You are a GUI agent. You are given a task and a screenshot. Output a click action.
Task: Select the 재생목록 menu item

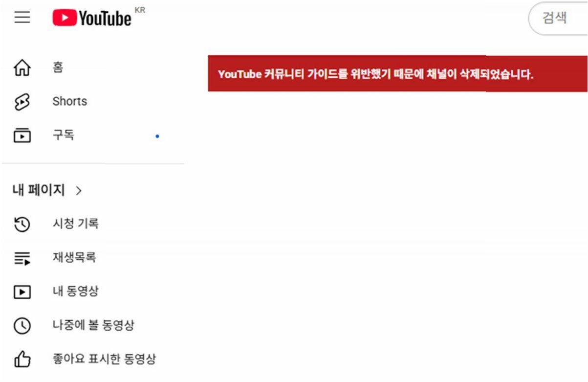click(74, 257)
